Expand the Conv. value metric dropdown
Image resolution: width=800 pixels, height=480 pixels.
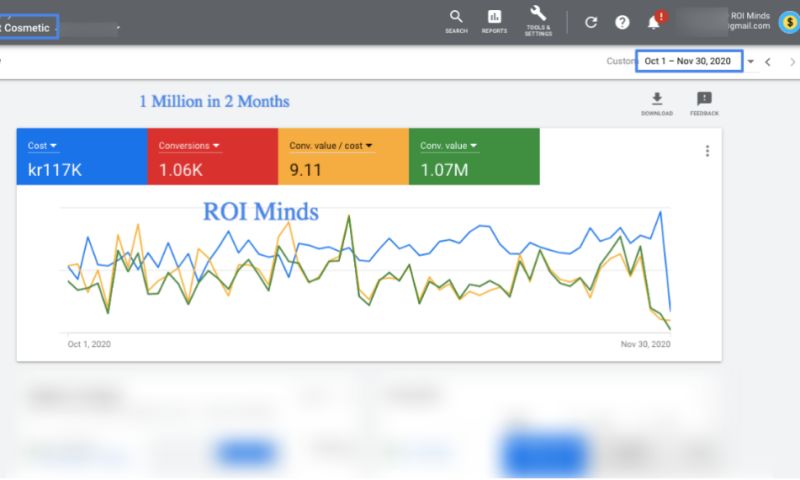tap(475, 146)
